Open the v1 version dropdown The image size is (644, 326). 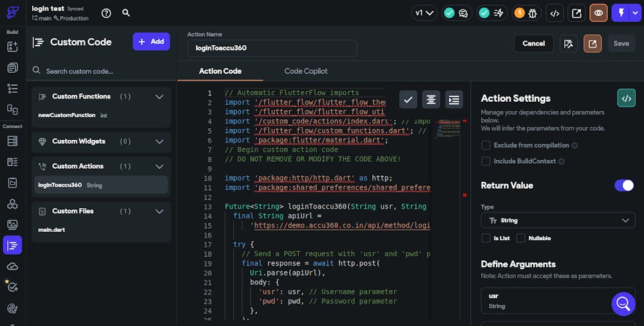click(x=425, y=13)
